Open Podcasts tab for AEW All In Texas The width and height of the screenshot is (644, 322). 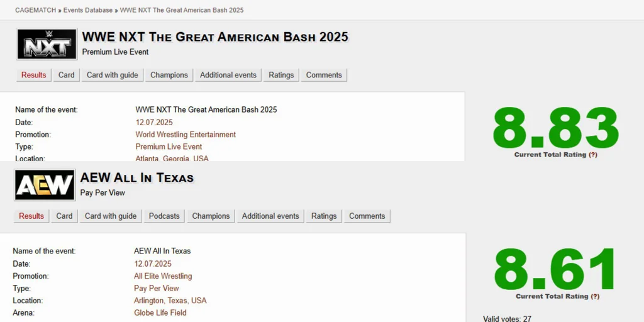[x=164, y=216]
